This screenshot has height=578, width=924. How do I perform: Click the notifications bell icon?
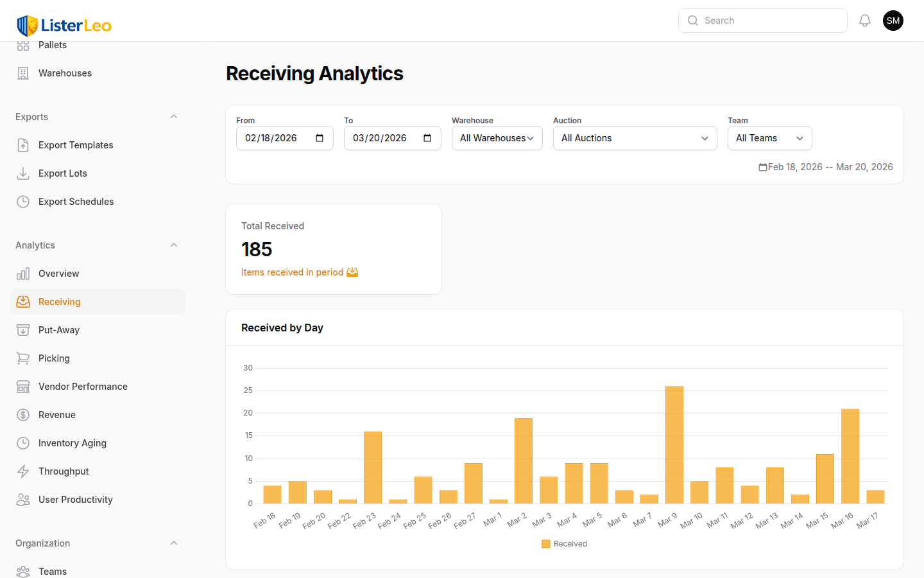click(865, 21)
